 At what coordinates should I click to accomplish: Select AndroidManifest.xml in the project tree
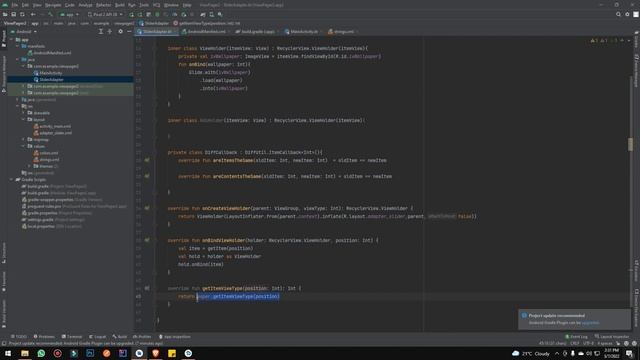pyautogui.click(x=49, y=53)
